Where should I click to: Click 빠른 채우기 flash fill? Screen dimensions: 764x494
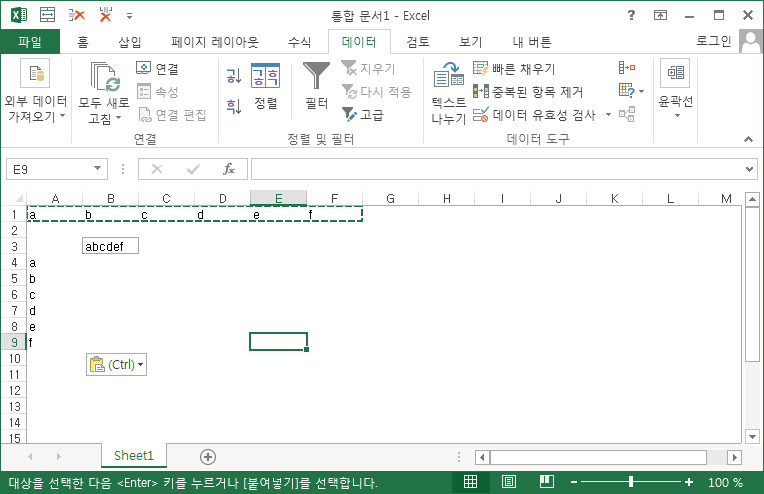[514, 69]
